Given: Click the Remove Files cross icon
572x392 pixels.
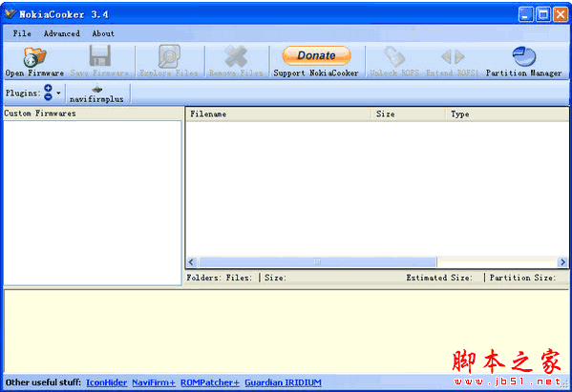Looking at the screenshot, I should (236, 56).
